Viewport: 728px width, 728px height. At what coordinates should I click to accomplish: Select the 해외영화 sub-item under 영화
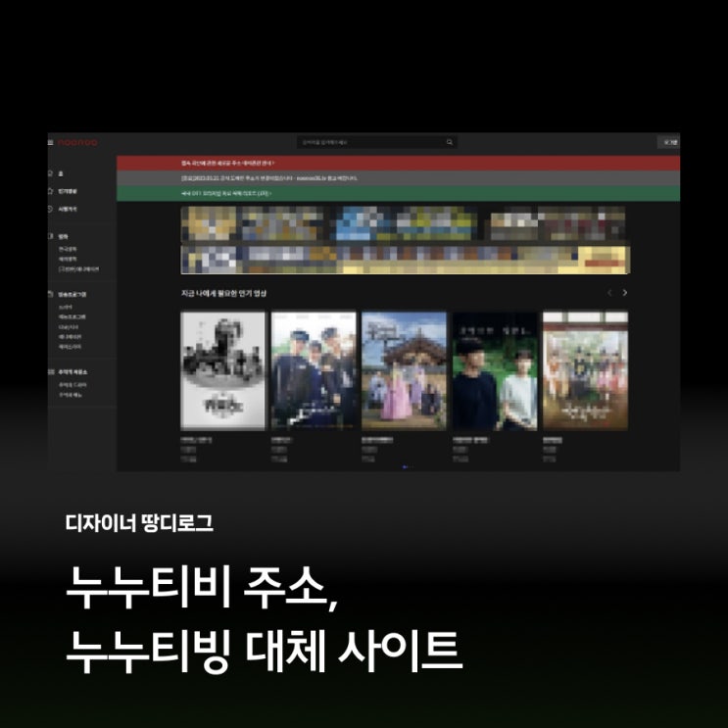[x=68, y=259]
